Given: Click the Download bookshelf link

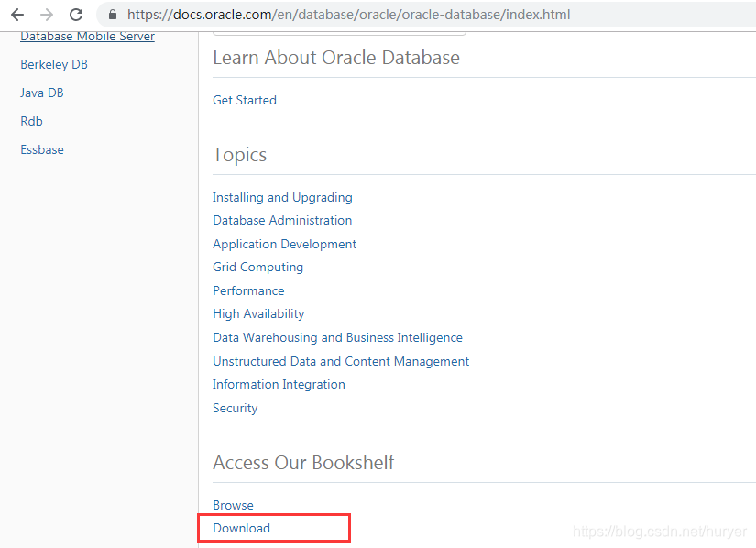Looking at the screenshot, I should coord(242,528).
